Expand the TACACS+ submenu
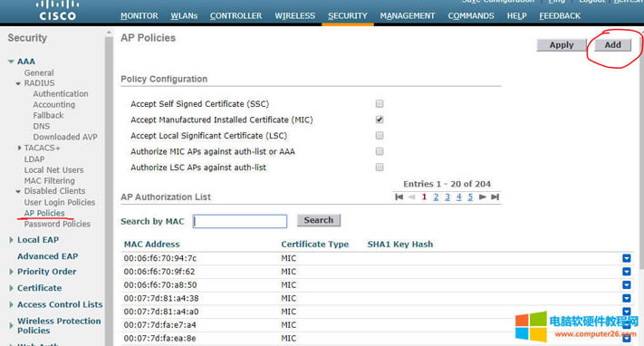Viewport: 644px width, 346px height. point(19,148)
